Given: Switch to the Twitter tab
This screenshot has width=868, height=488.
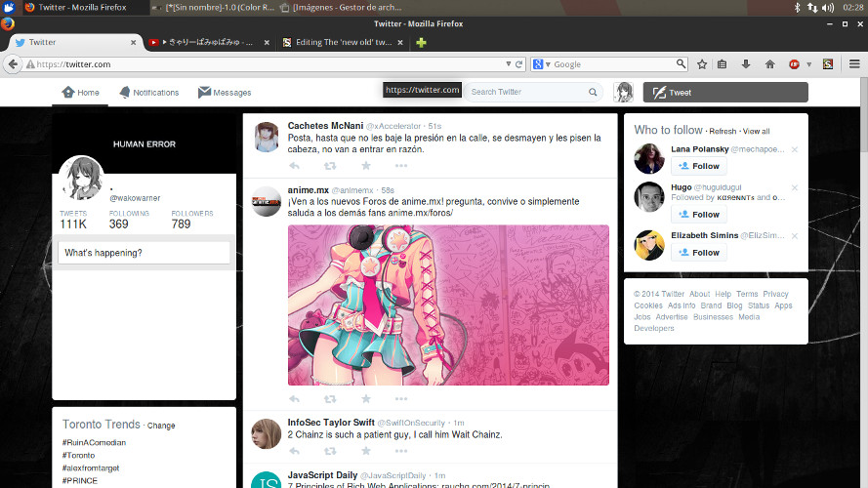Looking at the screenshot, I should (x=75, y=42).
